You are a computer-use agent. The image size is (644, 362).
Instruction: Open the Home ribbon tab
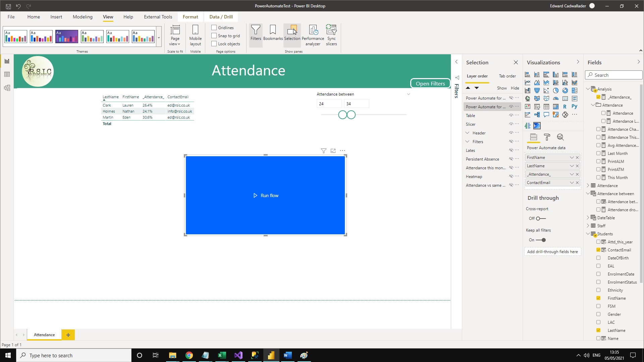click(x=34, y=17)
